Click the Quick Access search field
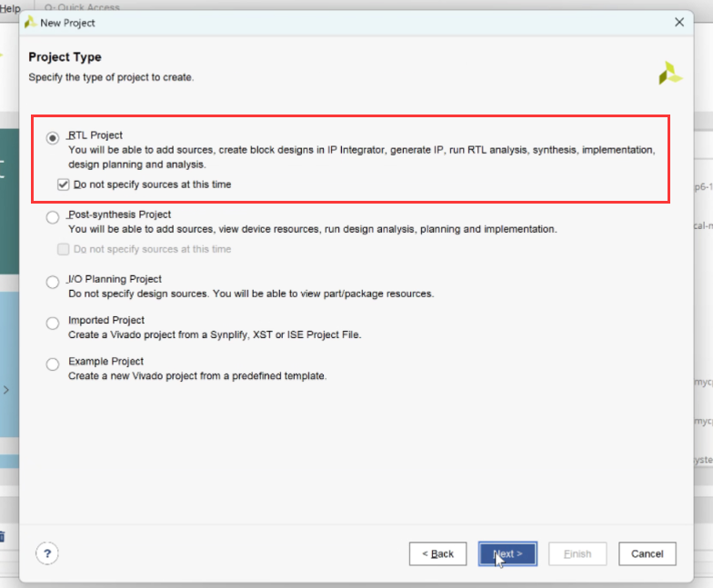 82,7
